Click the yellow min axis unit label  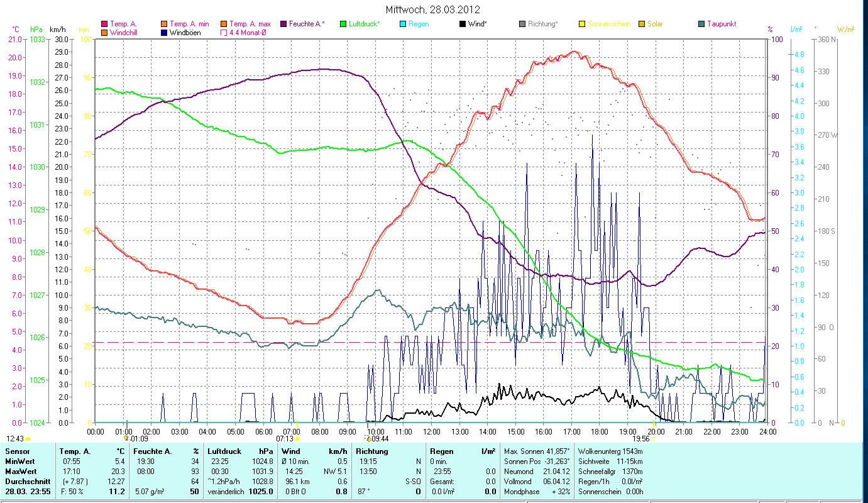[84, 30]
